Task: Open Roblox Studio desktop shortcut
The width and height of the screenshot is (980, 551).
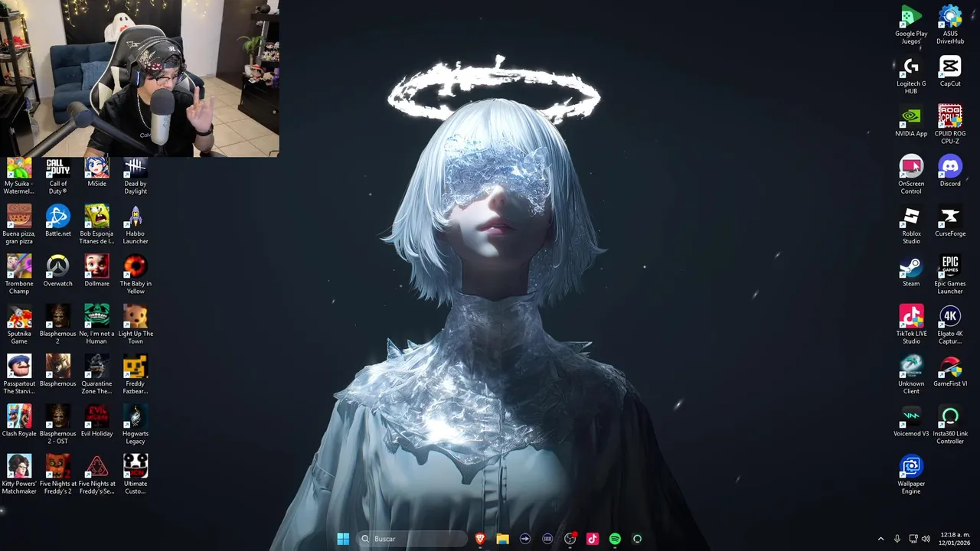Action: [x=911, y=225]
